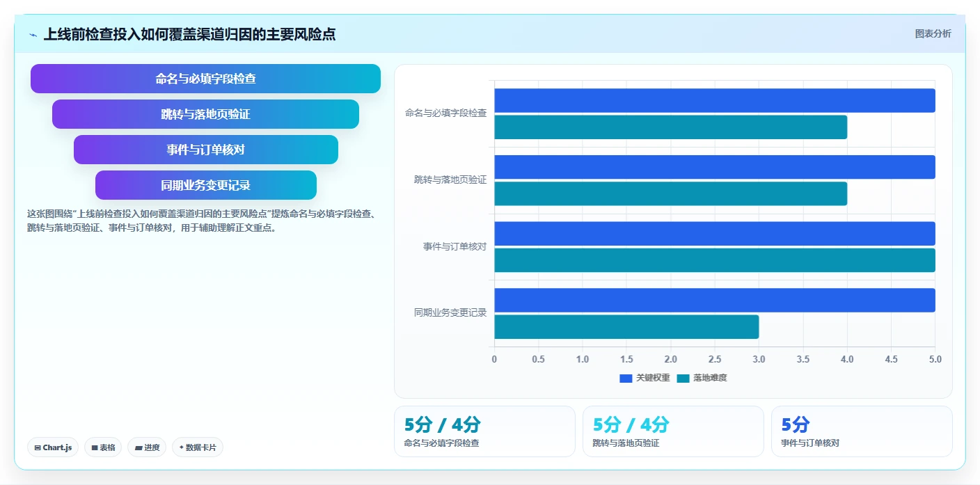Image resolution: width=980 pixels, height=485 pixels.
Task: Click the 0 tick on x-axis
Action: click(494, 359)
